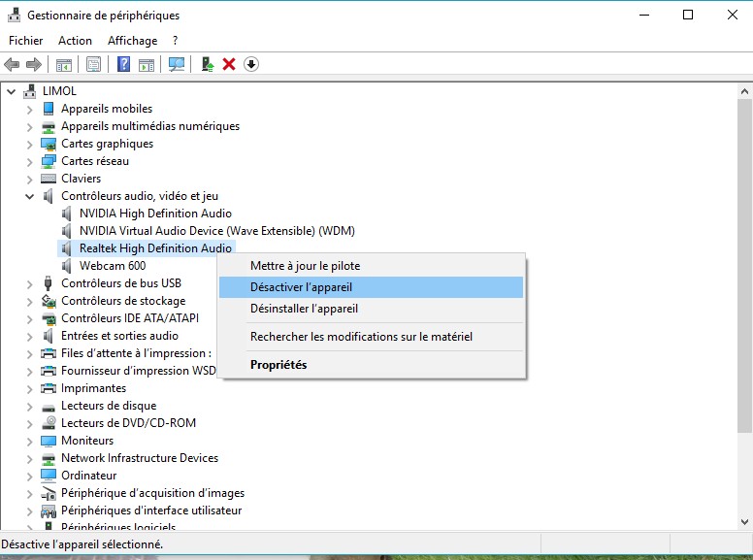Screen dimensions: 753x560
Task: Select Entrées et sorties audio
Action: click(x=119, y=336)
